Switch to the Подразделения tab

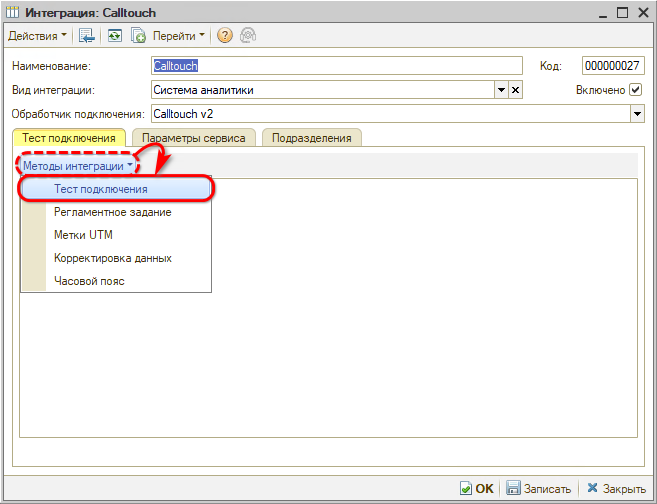click(311, 138)
